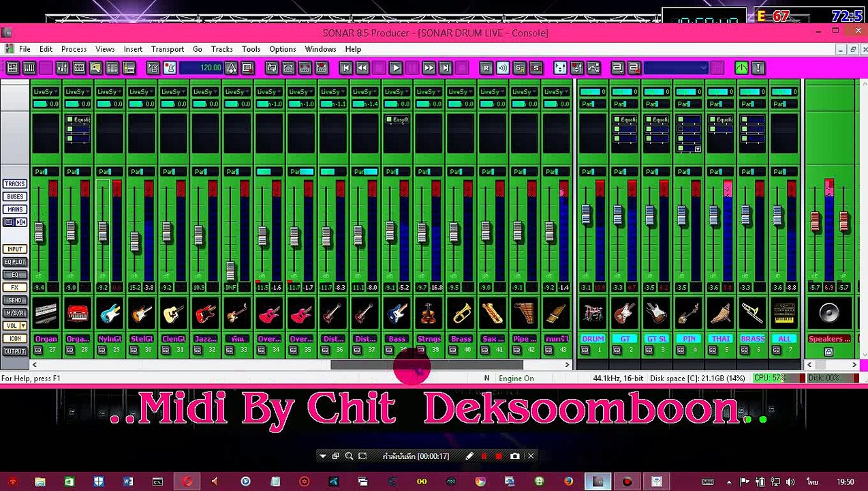868x491 pixels.
Task: Open Excel from the Windows taskbar
Action: coord(69,481)
